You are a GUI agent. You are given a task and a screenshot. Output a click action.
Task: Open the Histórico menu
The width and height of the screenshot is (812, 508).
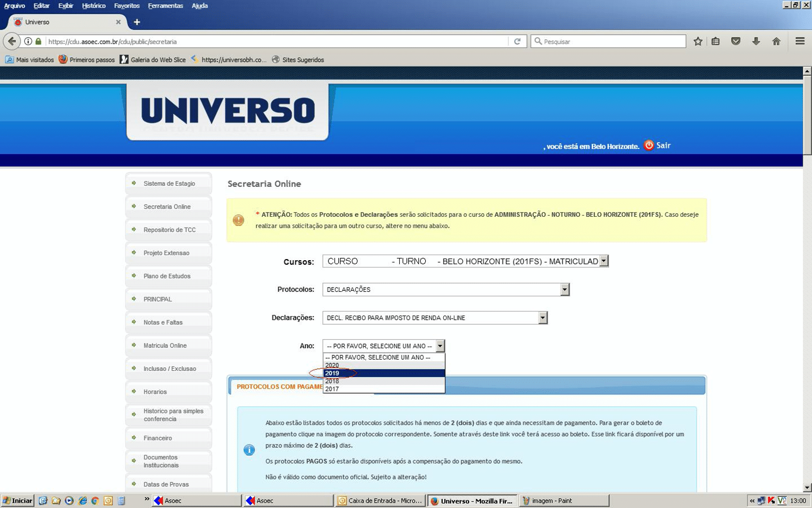pyautogui.click(x=94, y=6)
